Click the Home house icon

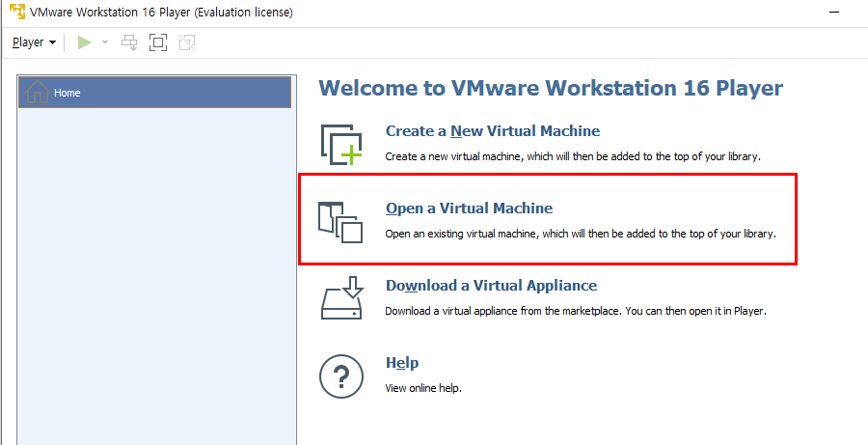(37, 92)
